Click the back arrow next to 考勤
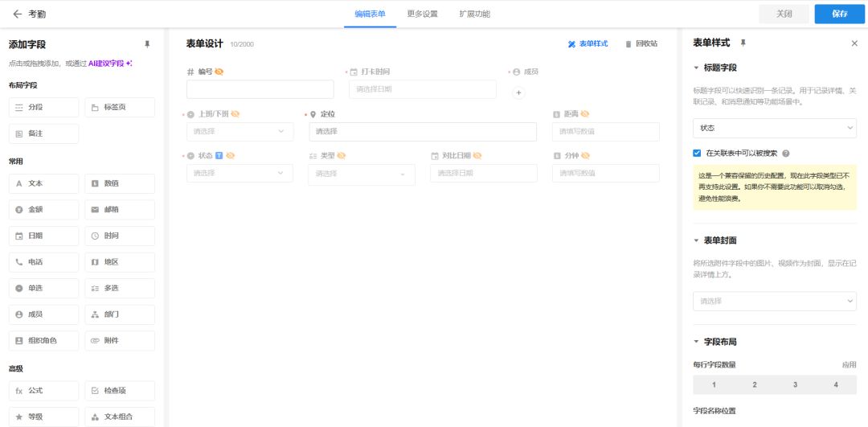The width and height of the screenshot is (868, 427). [17, 14]
